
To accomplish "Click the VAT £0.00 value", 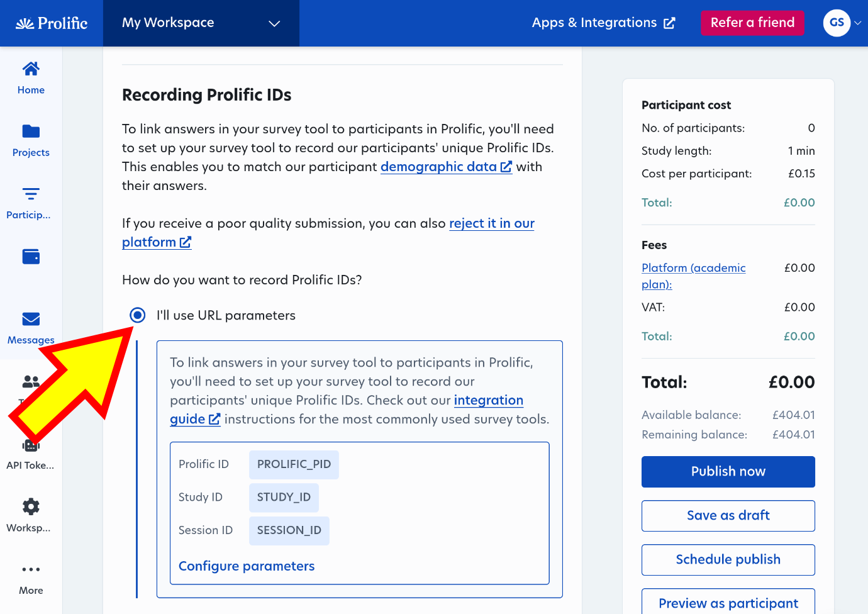I will point(799,308).
